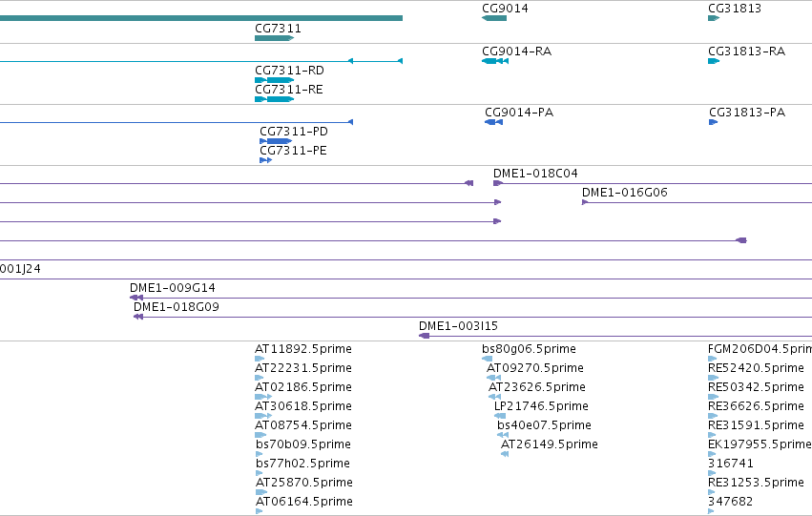Click the CG31813-RA transcript label
Viewport: 812px width, 516px height.
tap(747, 52)
